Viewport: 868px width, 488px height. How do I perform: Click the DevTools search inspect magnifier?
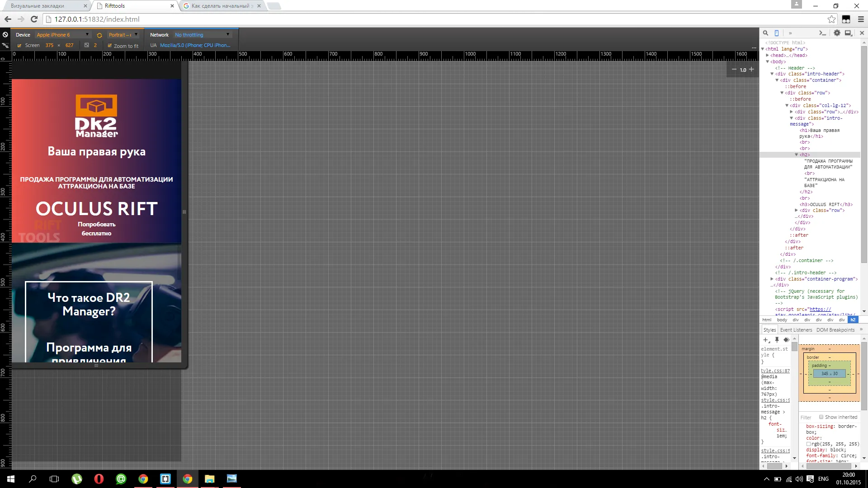tap(765, 33)
